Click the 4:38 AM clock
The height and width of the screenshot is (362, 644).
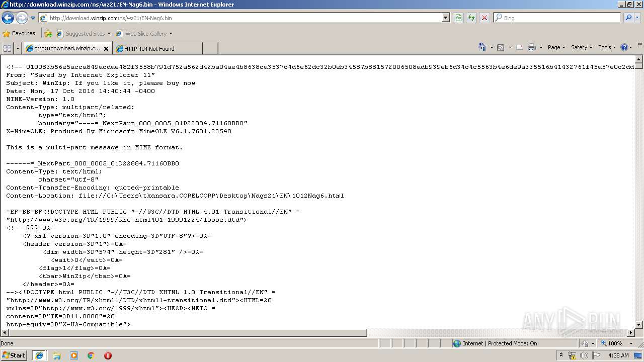(618, 355)
